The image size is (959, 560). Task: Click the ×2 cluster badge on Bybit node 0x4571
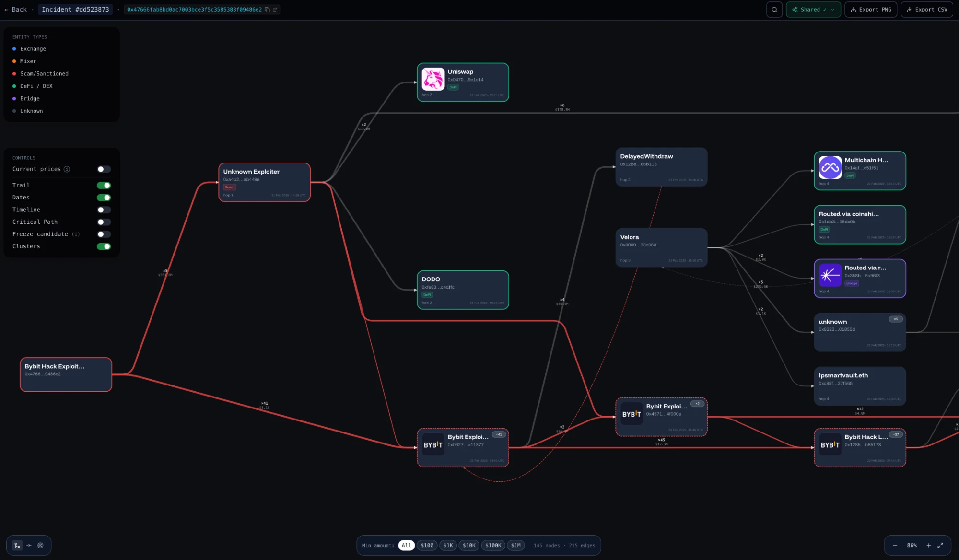[697, 404]
